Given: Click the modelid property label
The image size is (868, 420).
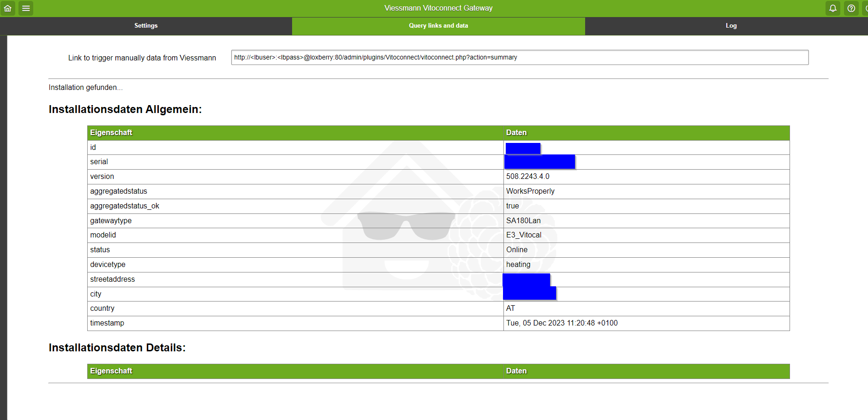Looking at the screenshot, I should [103, 235].
